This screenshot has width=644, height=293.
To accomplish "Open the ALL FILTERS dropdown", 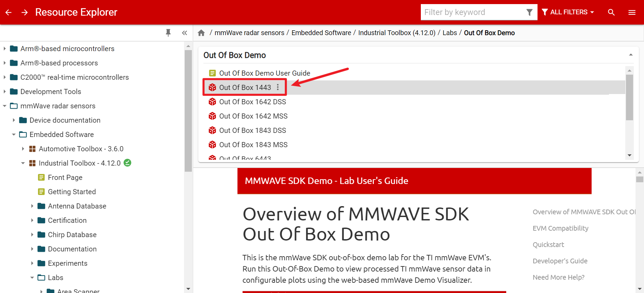I will pos(568,12).
